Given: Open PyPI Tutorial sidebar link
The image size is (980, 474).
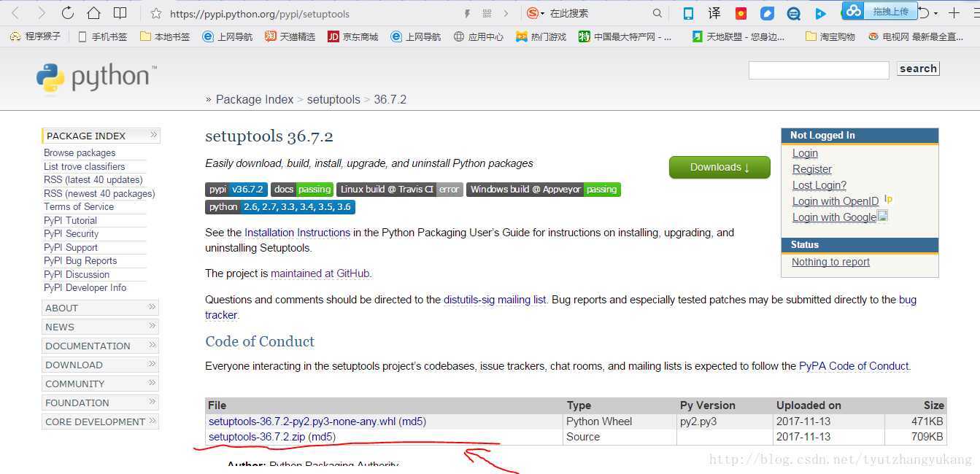Looking at the screenshot, I should (70, 220).
